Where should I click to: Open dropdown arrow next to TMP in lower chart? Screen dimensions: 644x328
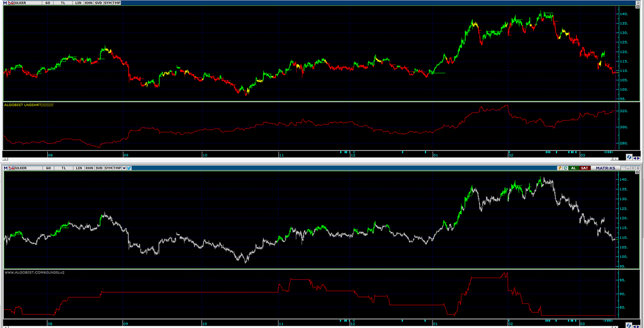tap(124, 168)
